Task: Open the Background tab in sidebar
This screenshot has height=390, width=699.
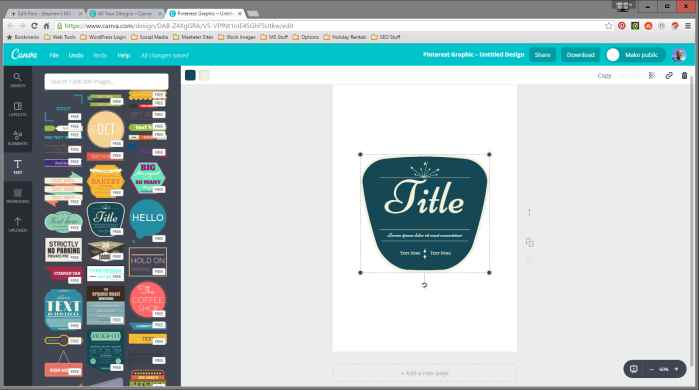Action: (x=18, y=196)
